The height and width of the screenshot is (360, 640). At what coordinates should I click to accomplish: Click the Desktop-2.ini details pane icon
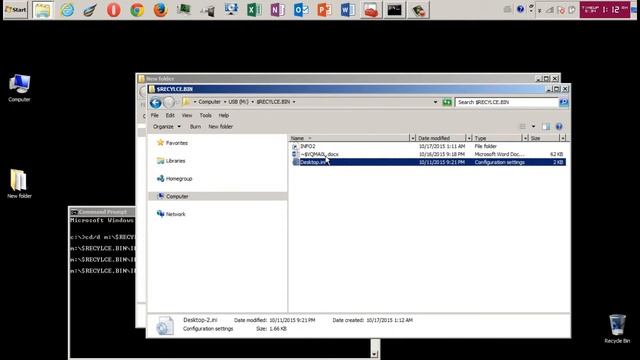pos(164,325)
